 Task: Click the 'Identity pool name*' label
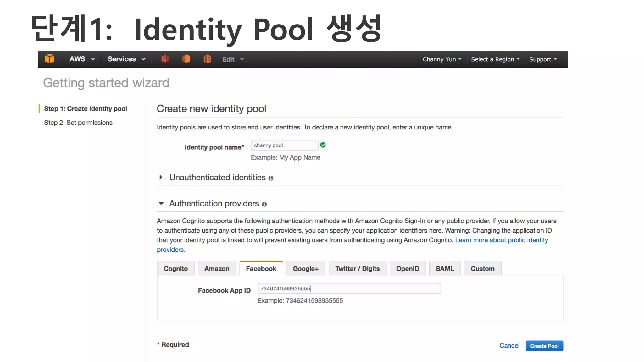click(214, 147)
